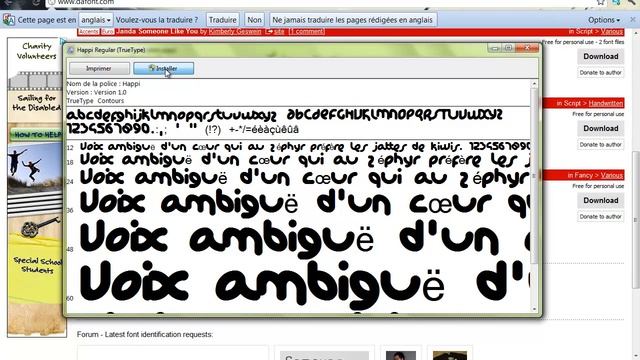Click 'Donate to author' under Fancy font
640x360 pixels.
point(600,216)
